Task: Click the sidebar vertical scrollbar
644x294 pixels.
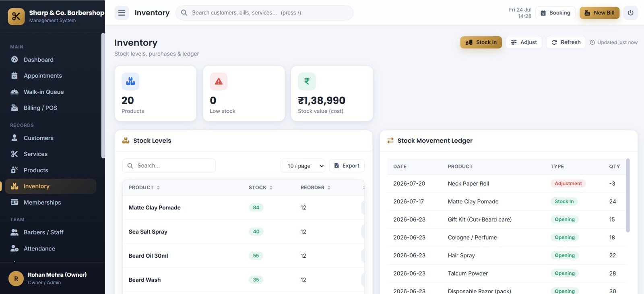Action: 103,96
